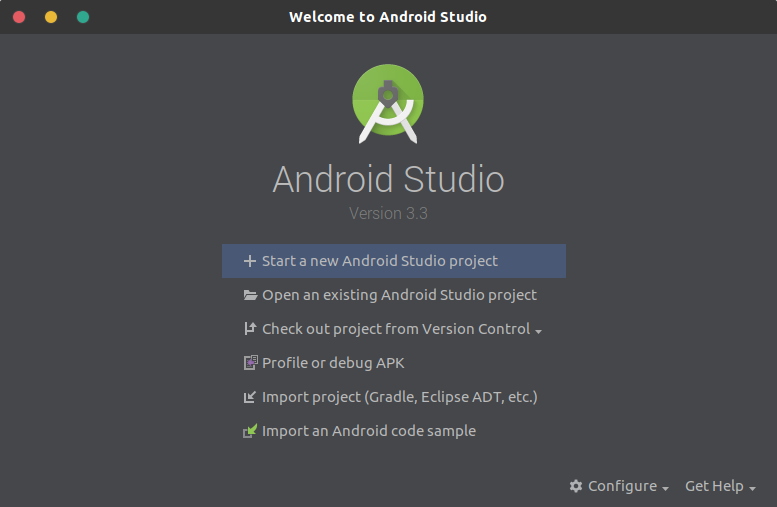Minimize window using the yellow button
Image resolution: width=777 pixels, height=507 pixels.
click(x=51, y=17)
